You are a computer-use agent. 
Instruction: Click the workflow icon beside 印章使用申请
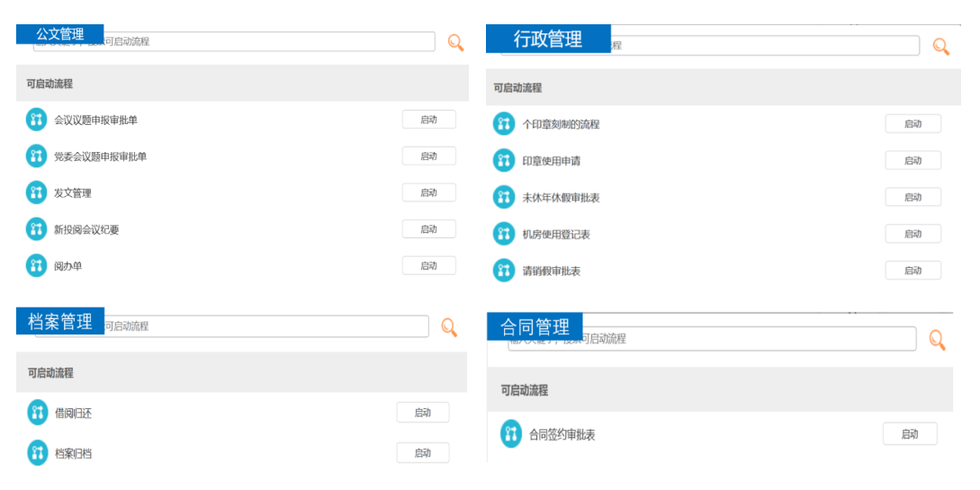[504, 160]
